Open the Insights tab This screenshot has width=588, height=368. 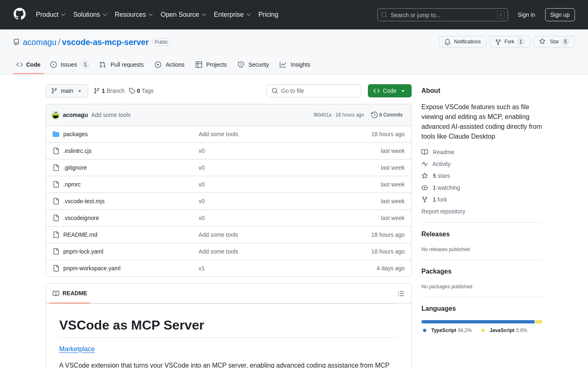pyautogui.click(x=295, y=65)
